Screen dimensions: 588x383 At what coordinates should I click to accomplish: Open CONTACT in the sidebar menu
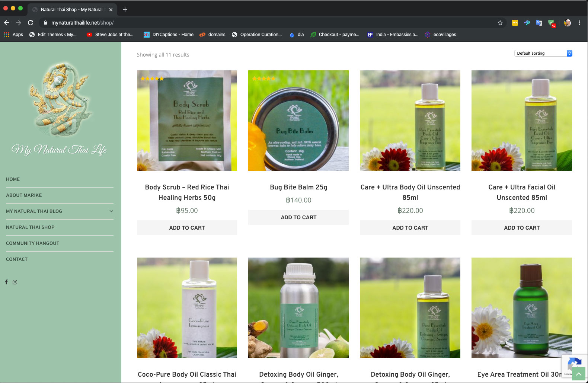coord(17,259)
